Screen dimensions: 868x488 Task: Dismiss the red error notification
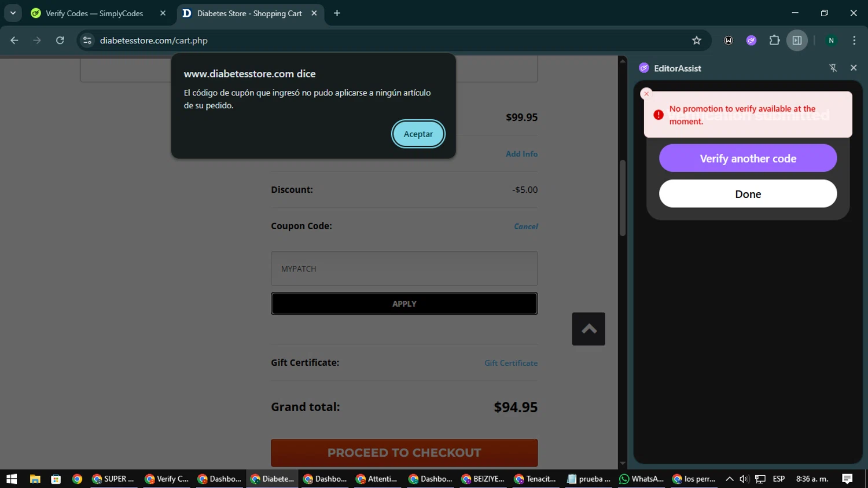(x=646, y=94)
